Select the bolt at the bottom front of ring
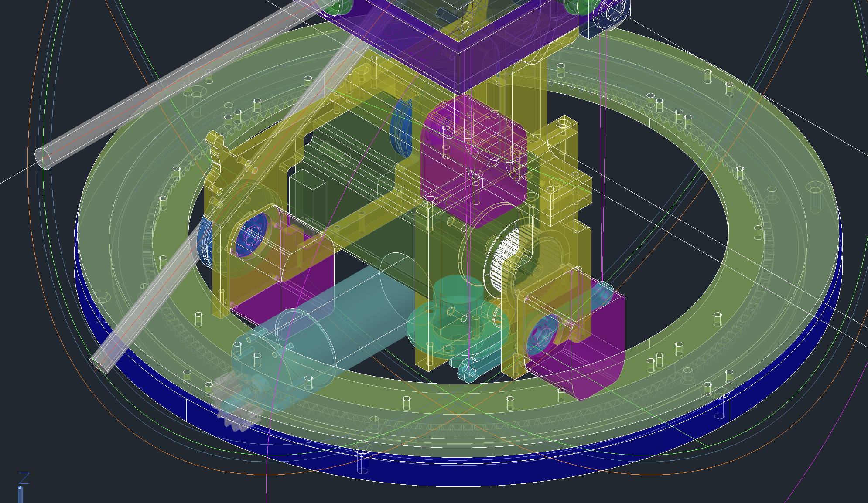The width and height of the screenshot is (868, 503). tap(362, 458)
